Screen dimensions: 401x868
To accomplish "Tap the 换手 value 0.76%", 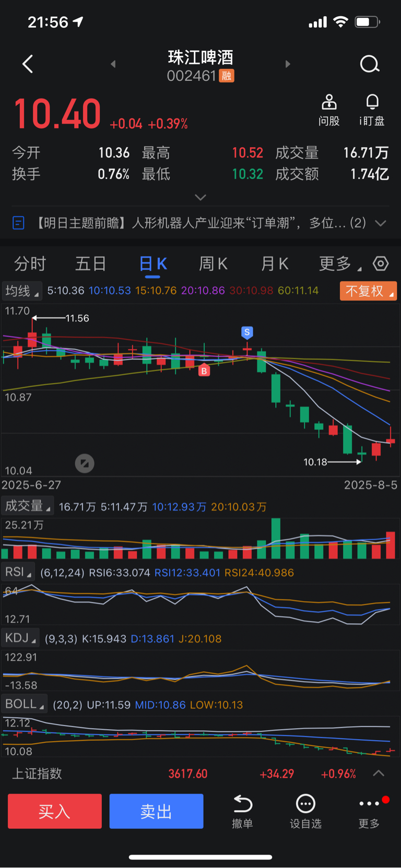I will 114,174.
